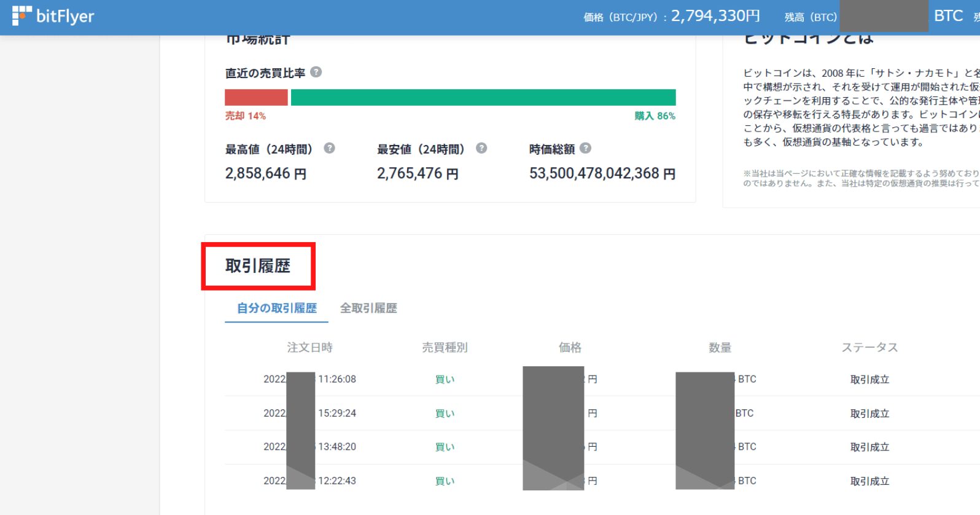Click 買い in the 15:29:24 row
The width and height of the screenshot is (980, 515).
coord(445,414)
